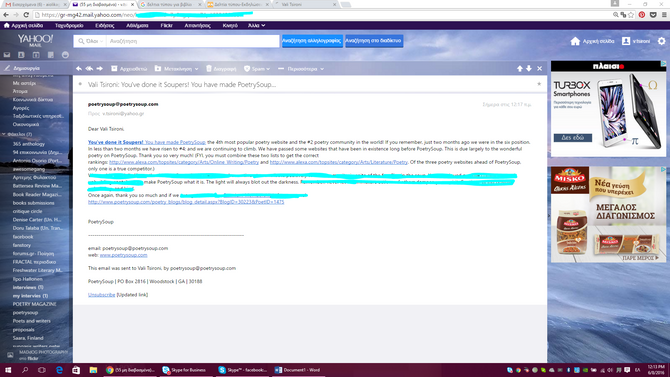
Task: Open the awesomegang folder
Action: (x=29, y=169)
